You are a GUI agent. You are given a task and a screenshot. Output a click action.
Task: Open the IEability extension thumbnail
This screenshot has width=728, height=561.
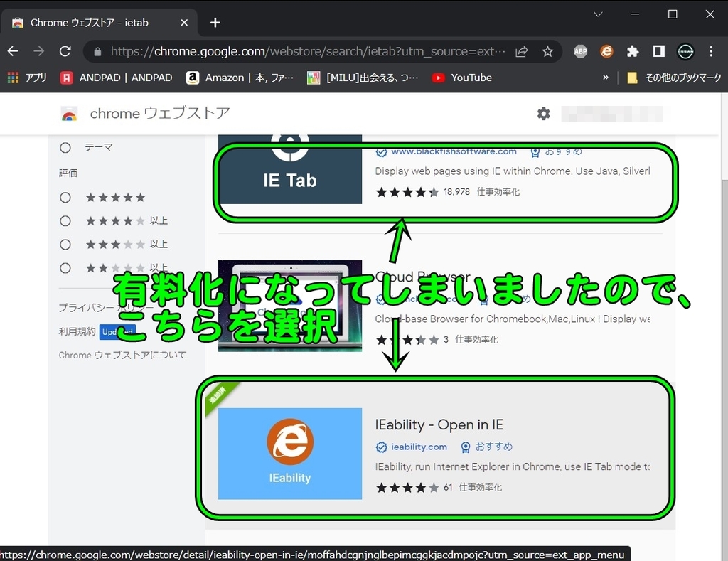coord(290,454)
